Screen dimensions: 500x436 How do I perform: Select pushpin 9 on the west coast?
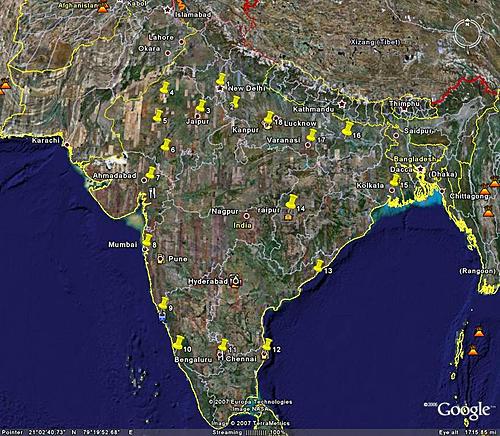[x=163, y=303]
